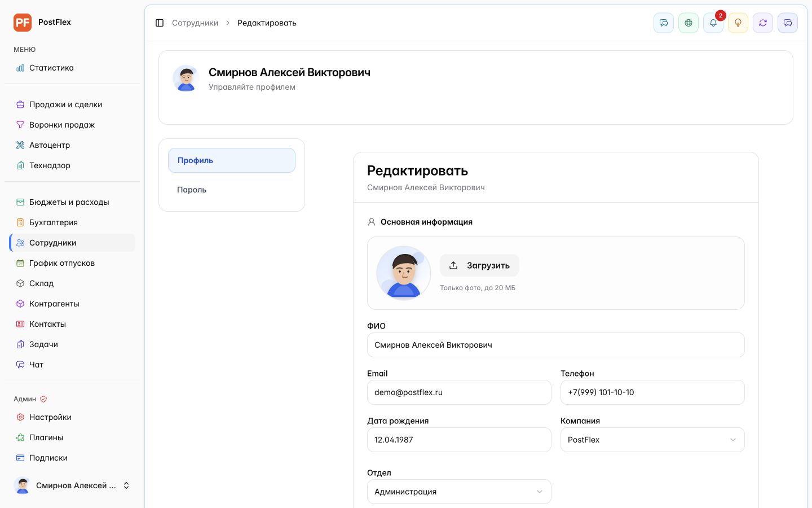Click the Контакты card icon

[x=20, y=324]
